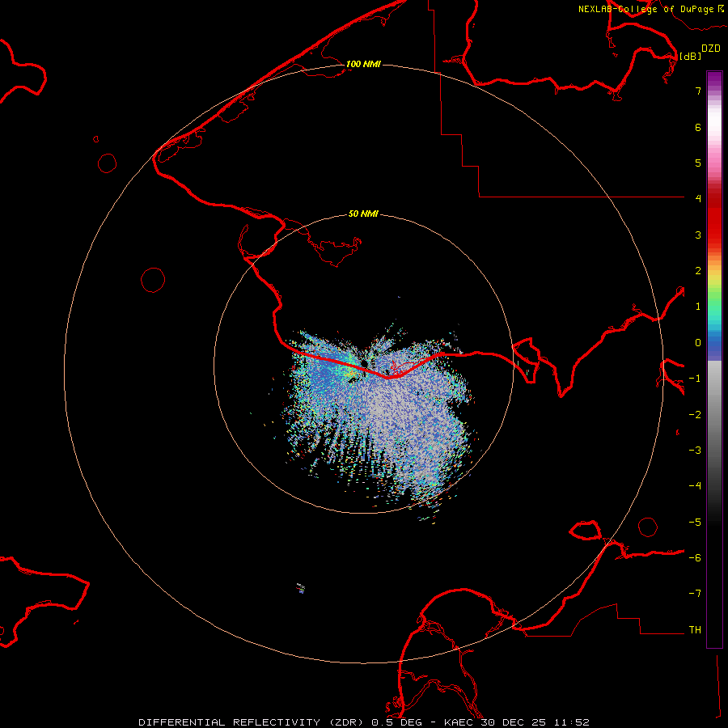The image size is (728, 728).
Task: Click the -3 value on the color scale
Action: [695, 451]
